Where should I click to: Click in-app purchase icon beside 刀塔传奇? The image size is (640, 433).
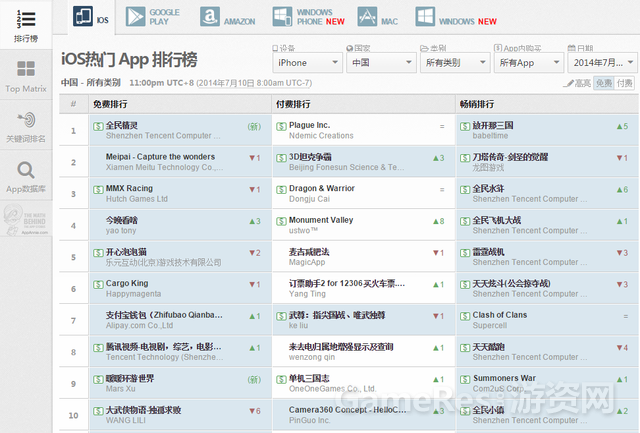(x=465, y=158)
